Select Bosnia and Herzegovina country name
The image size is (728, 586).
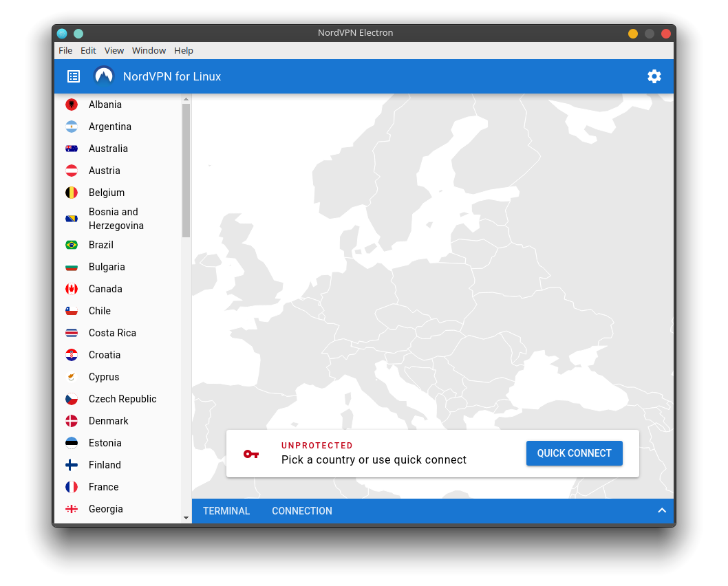(x=116, y=219)
